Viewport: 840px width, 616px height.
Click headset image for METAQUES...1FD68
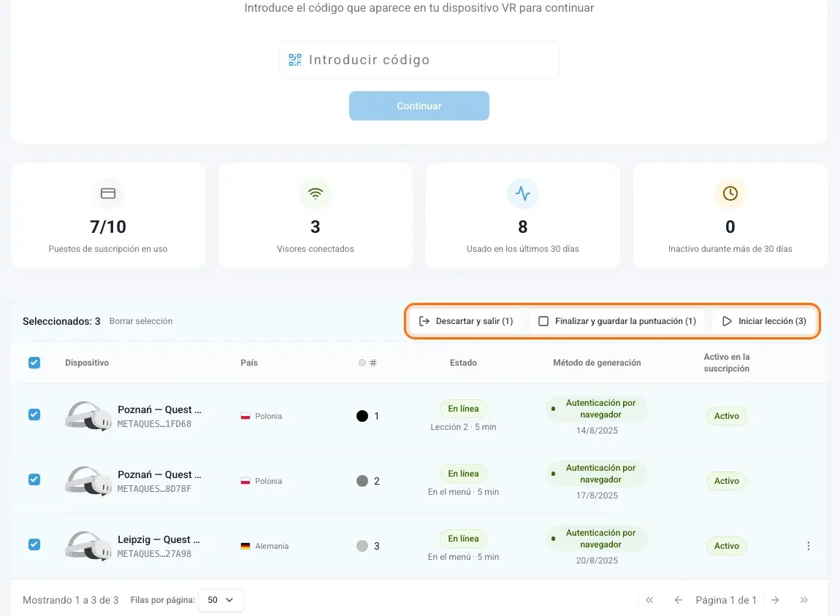[88, 416]
